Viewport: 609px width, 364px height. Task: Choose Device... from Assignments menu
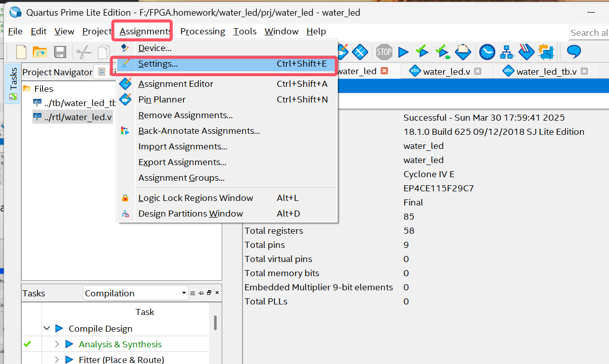227,48
